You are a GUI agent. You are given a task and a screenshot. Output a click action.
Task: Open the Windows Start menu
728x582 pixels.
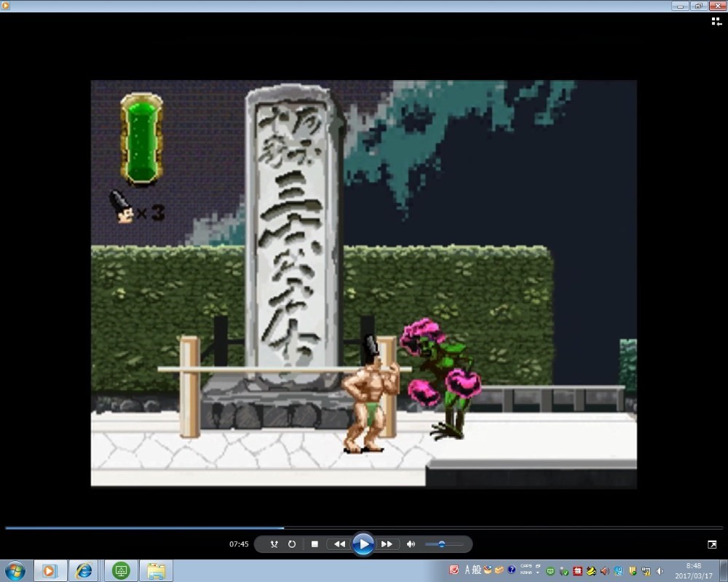click(x=15, y=570)
